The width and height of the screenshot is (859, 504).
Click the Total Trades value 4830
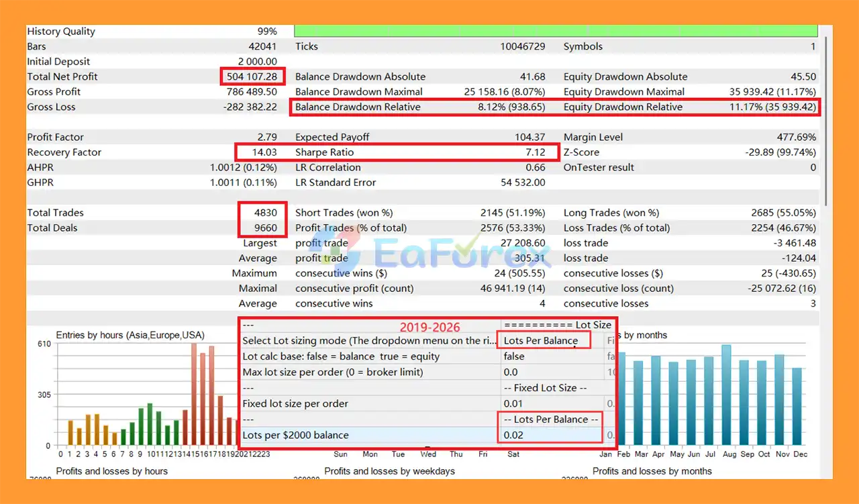[264, 213]
